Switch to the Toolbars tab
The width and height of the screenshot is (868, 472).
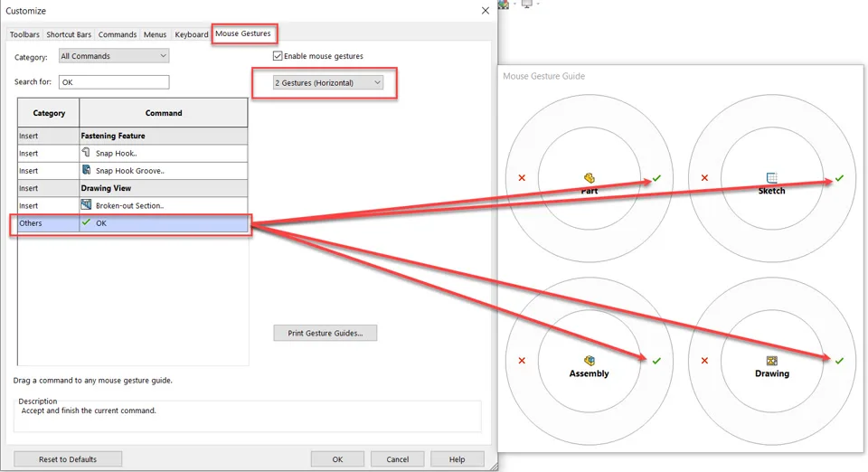click(x=24, y=34)
